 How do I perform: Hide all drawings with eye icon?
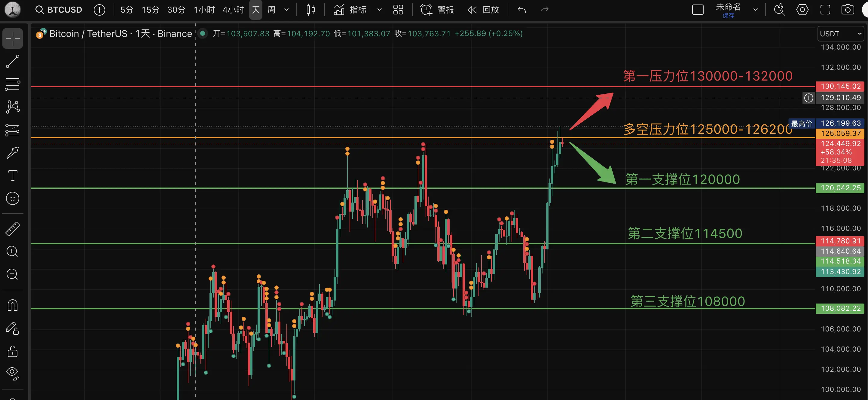pyautogui.click(x=12, y=373)
